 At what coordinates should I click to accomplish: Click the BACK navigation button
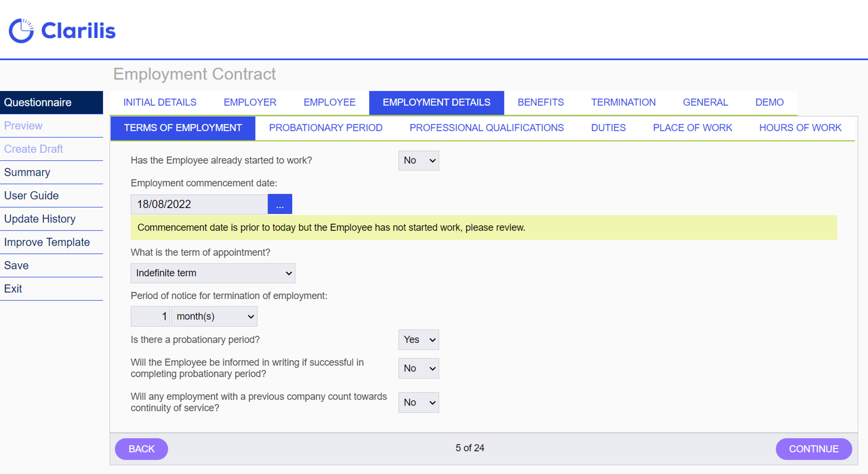tap(142, 449)
